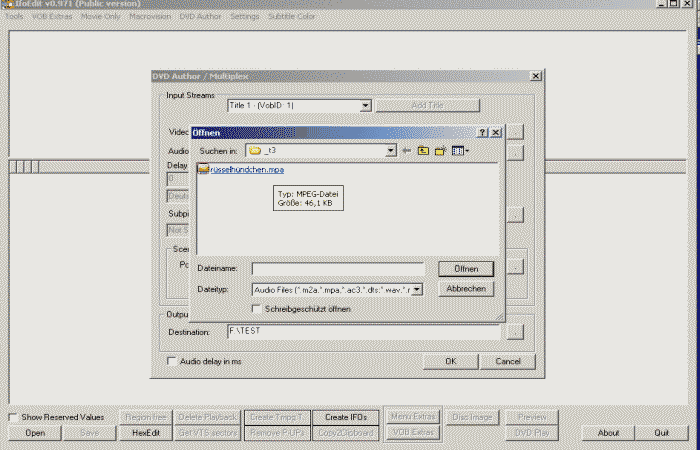The width and height of the screenshot is (700, 450).
Task: Expand the Suchen in folder dropdown
Action: click(x=391, y=151)
